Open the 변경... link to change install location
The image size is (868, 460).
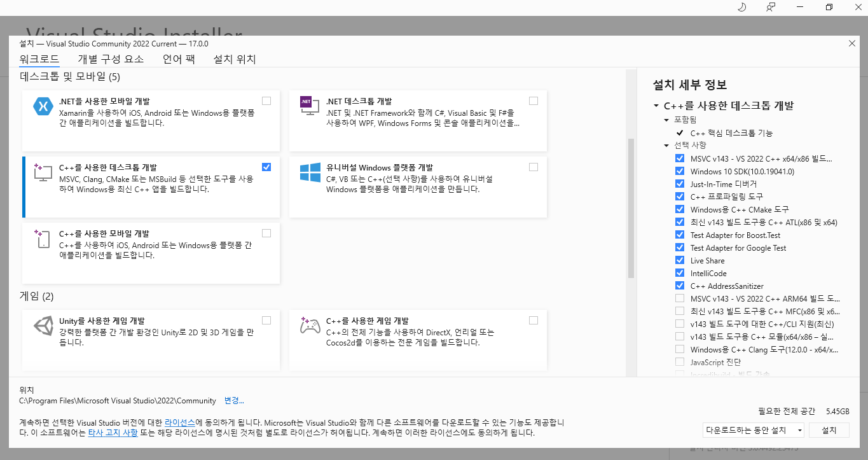(233, 400)
